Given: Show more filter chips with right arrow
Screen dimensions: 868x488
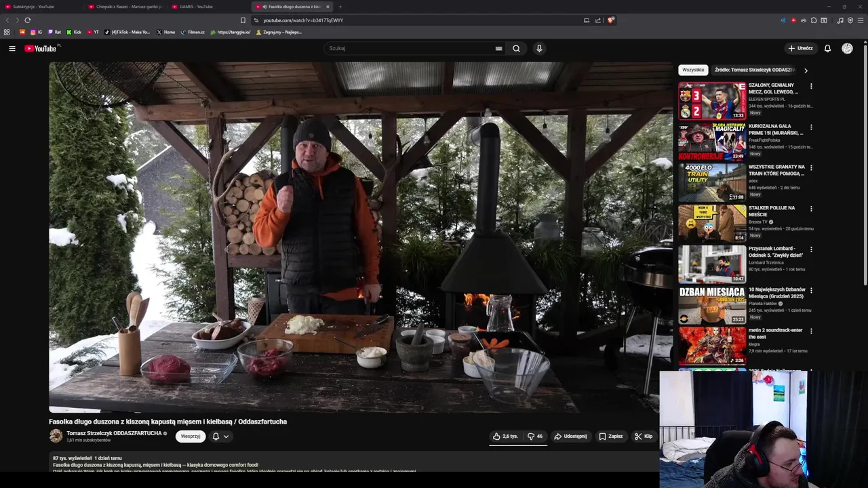Looking at the screenshot, I should [x=806, y=70].
